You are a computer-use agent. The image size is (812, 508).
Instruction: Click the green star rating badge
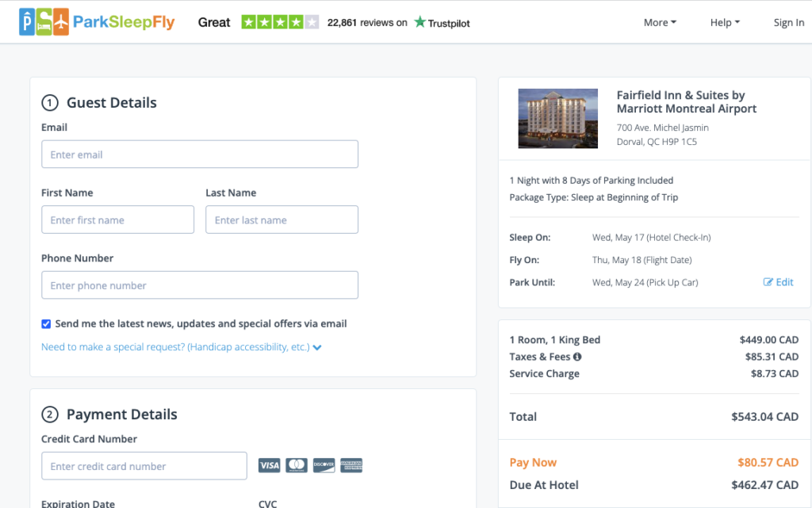[x=280, y=22]
